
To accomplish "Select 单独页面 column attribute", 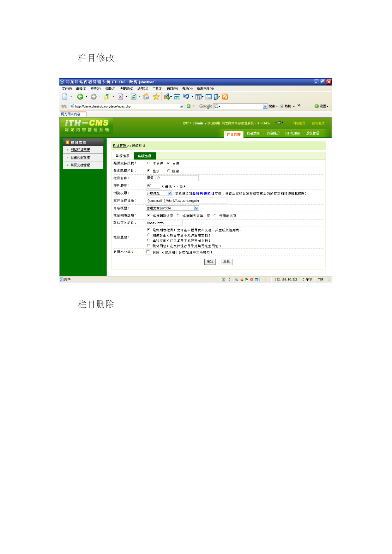I will [148, 240].
